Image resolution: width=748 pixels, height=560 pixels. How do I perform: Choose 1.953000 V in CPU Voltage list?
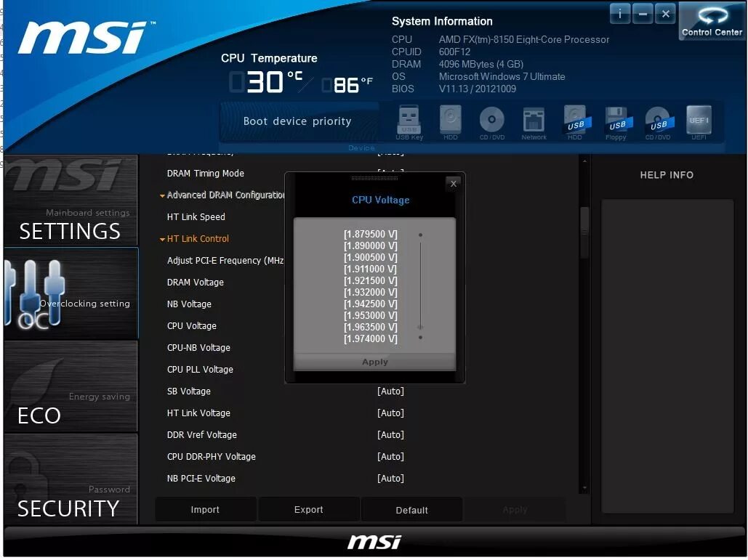click(x=371, y=315)
